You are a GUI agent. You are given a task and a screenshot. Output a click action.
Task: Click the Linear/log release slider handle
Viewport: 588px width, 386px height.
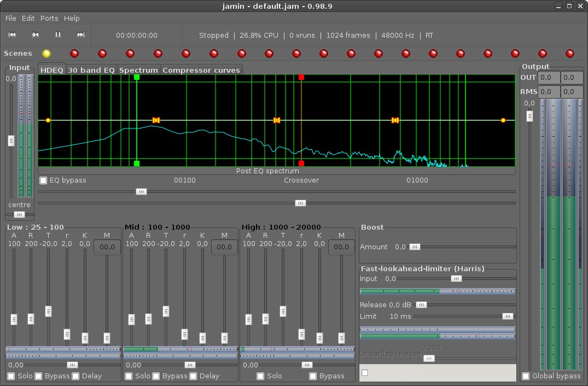[x=429, y=359]
